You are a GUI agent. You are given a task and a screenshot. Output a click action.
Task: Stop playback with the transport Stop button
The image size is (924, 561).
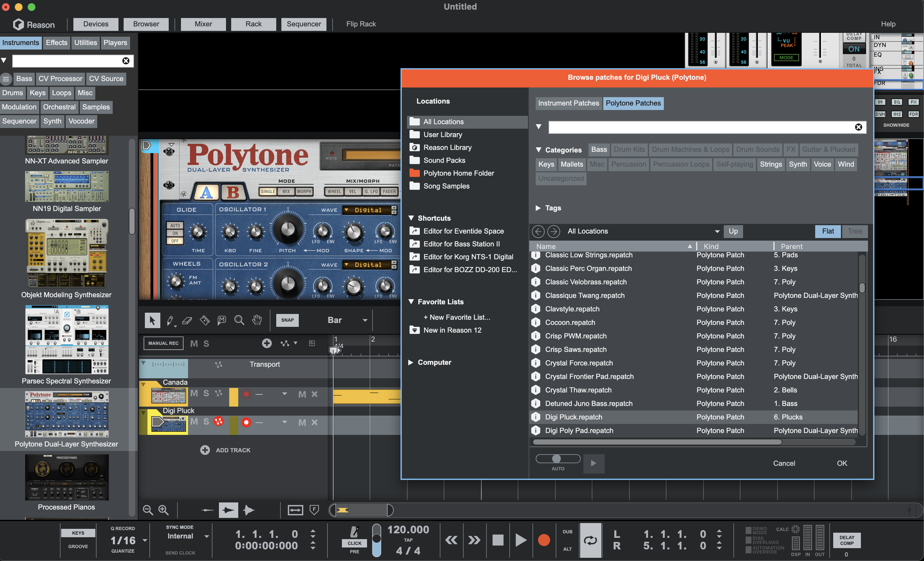tap(498, 540)
